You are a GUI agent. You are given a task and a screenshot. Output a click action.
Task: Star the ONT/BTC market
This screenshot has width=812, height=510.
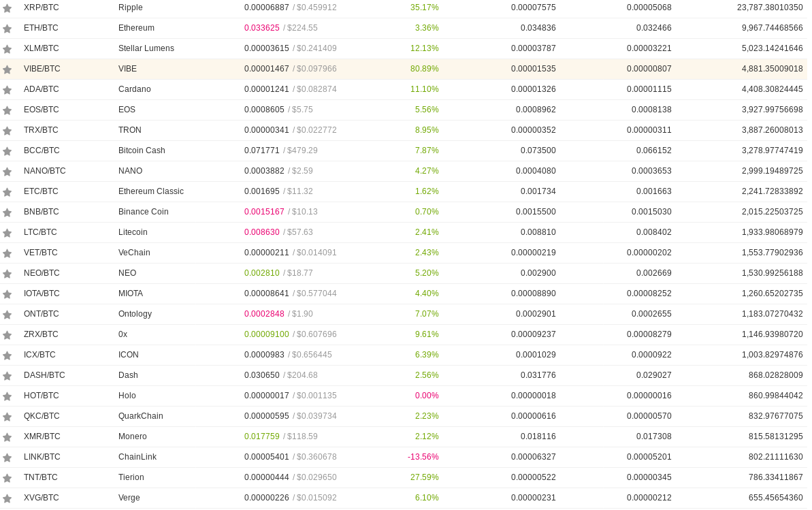point(7,315)
